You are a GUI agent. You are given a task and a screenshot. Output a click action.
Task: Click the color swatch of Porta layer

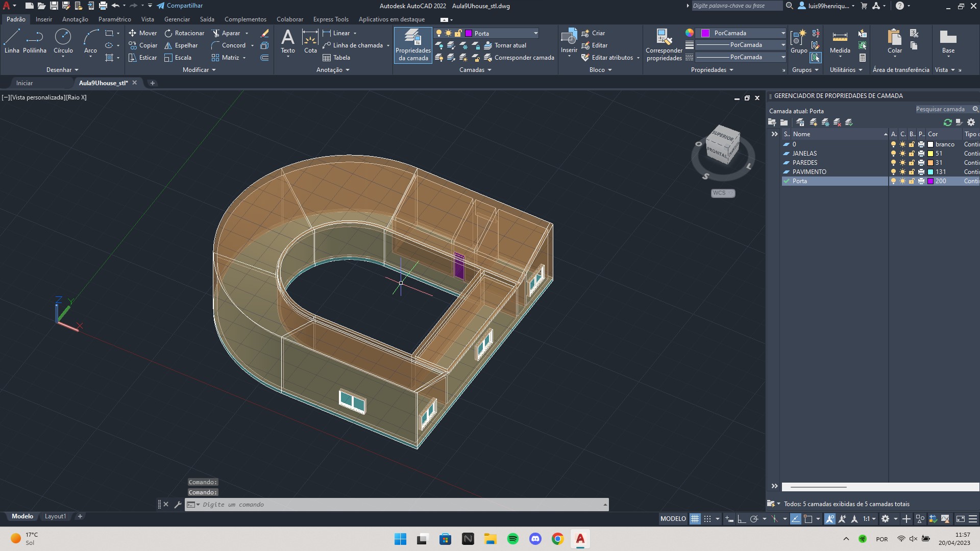(x=930, y=181)
